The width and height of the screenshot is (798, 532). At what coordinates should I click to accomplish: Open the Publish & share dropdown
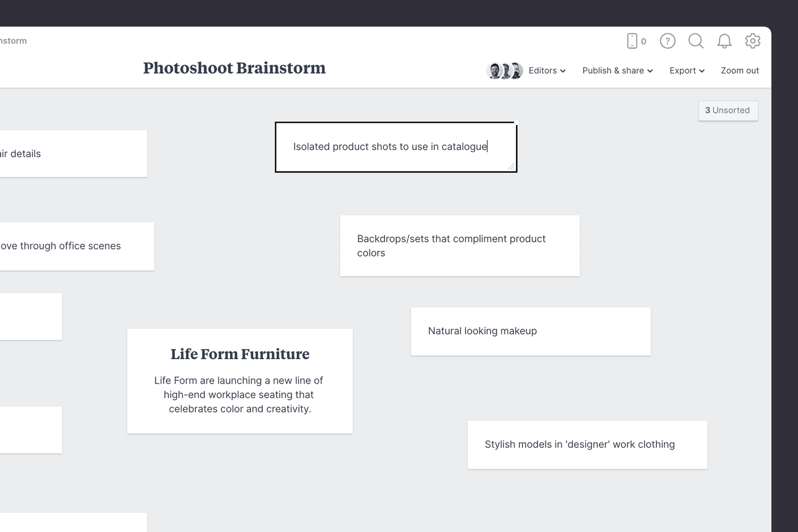point(617,71)
